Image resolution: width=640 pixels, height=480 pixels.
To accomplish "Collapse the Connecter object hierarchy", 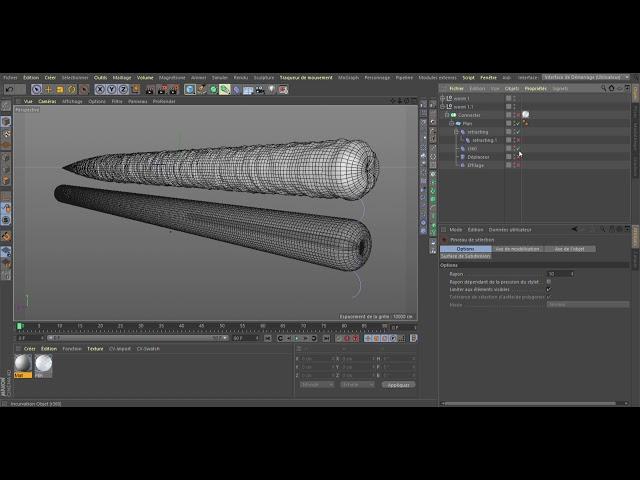I will click(445, 115).
